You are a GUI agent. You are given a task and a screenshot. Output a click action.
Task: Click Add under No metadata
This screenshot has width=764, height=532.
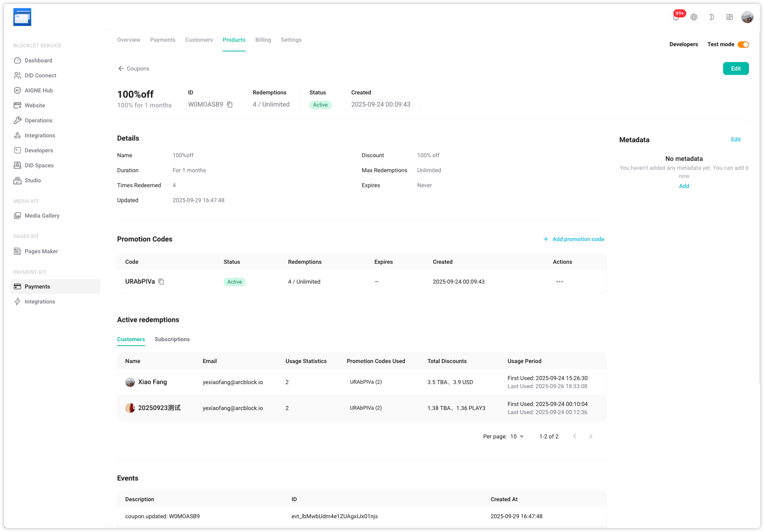pos(684,186)
